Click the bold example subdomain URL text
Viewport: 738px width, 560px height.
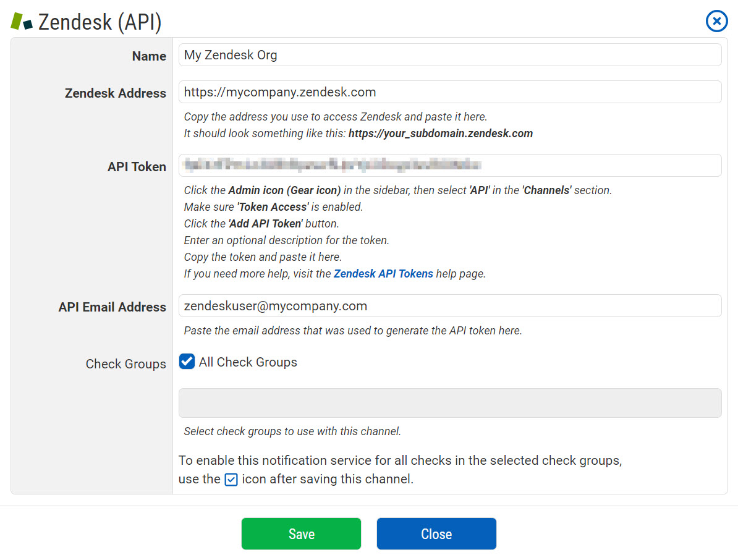[x=440, y=134]
